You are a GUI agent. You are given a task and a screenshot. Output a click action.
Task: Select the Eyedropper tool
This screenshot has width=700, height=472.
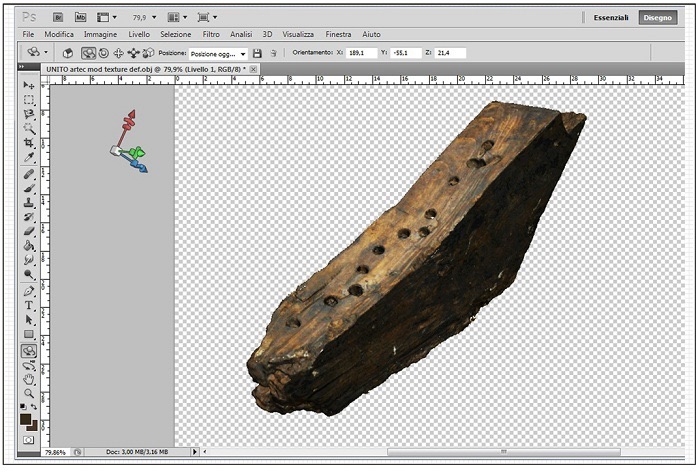coord(29,157)
